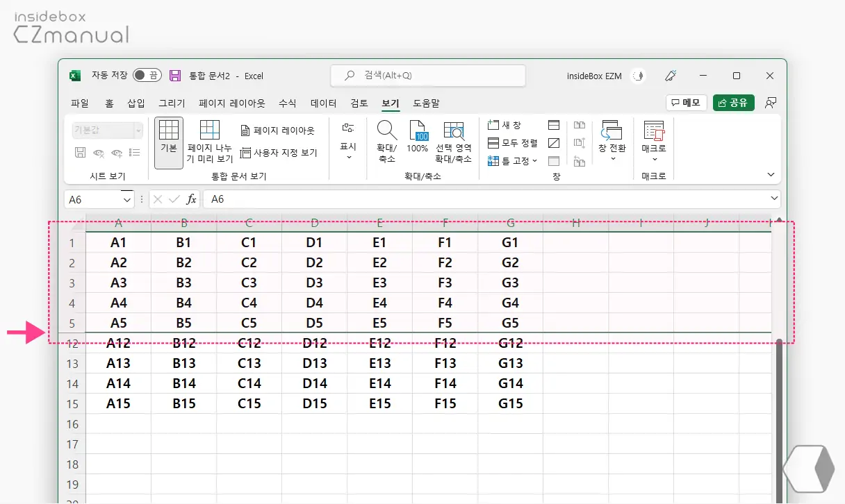Click the sheet view options list icon
The image size is (845, 504).
pos(136,153)
